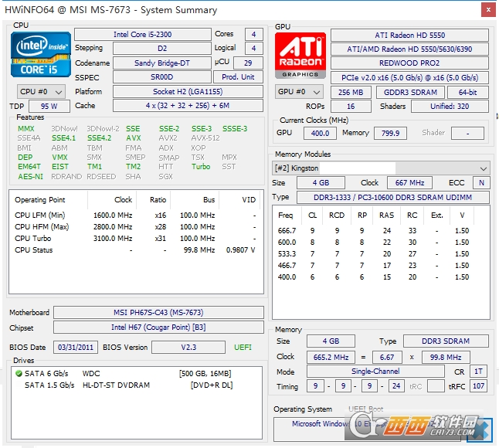Click the SR00D SSPEC field
The width and height of the screenshot is (499, 448).
[162, 77]
